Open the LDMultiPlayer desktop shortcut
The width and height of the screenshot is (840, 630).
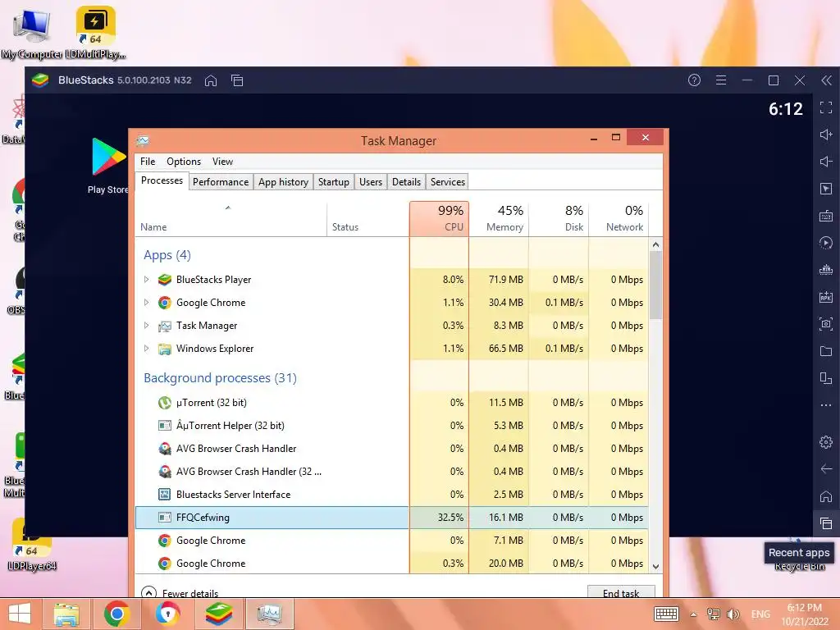tap(95, 33)
